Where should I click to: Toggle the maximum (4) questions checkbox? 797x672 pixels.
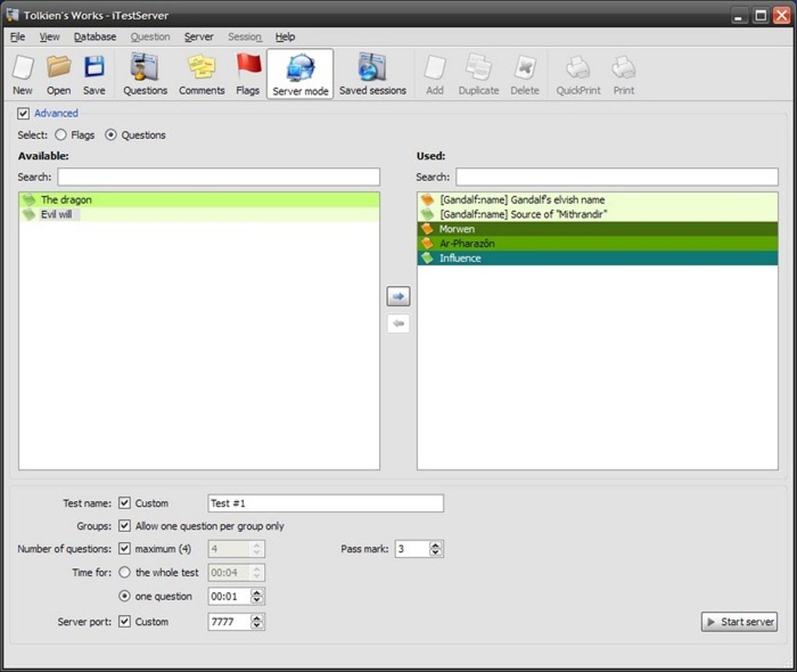tap(124, 549)
